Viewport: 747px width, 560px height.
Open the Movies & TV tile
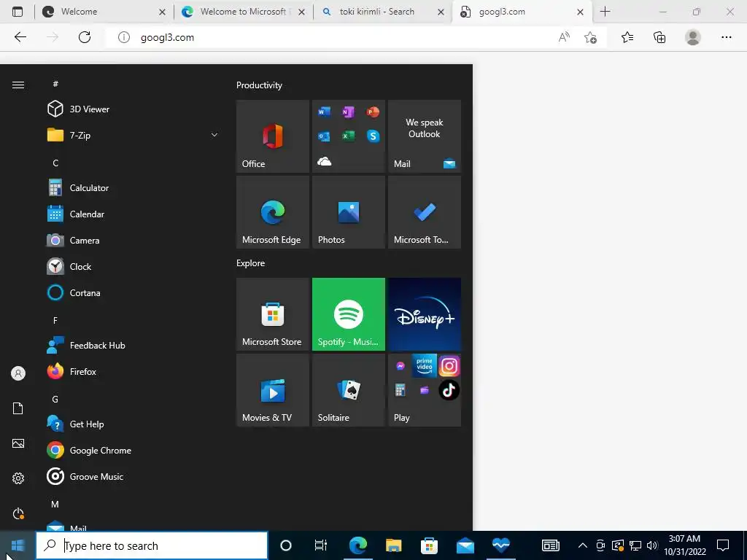[x=273, y=390]
